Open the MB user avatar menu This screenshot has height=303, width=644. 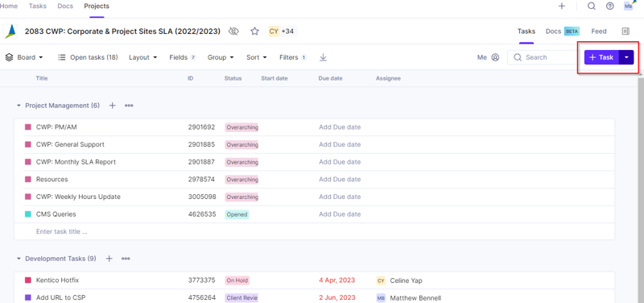coord(628,6)
